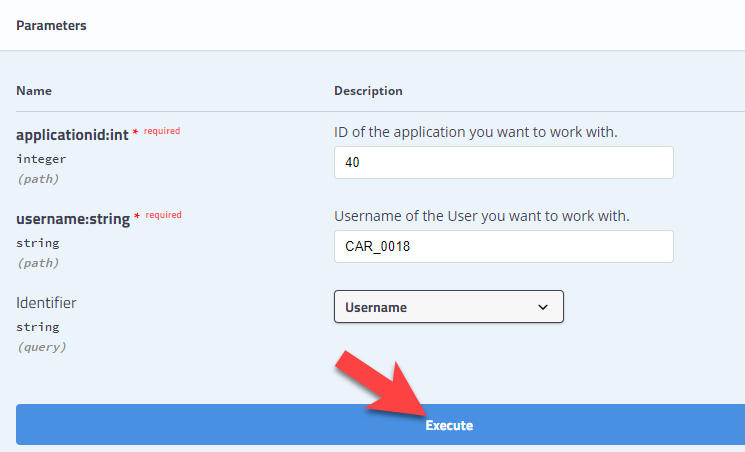Viewport: 745px width, 452px height.
Task: Click the Name column header
Action: (x=34, y=91)
